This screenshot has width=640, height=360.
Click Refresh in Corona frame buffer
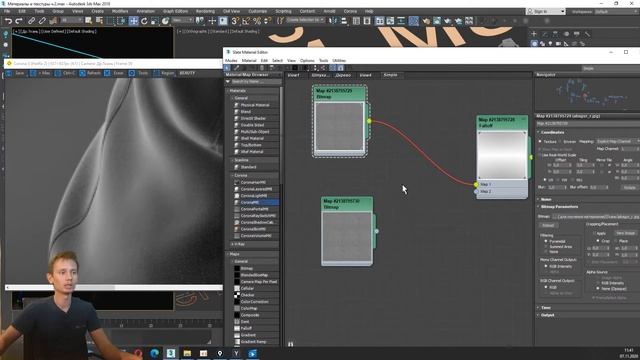coord(90,73)
